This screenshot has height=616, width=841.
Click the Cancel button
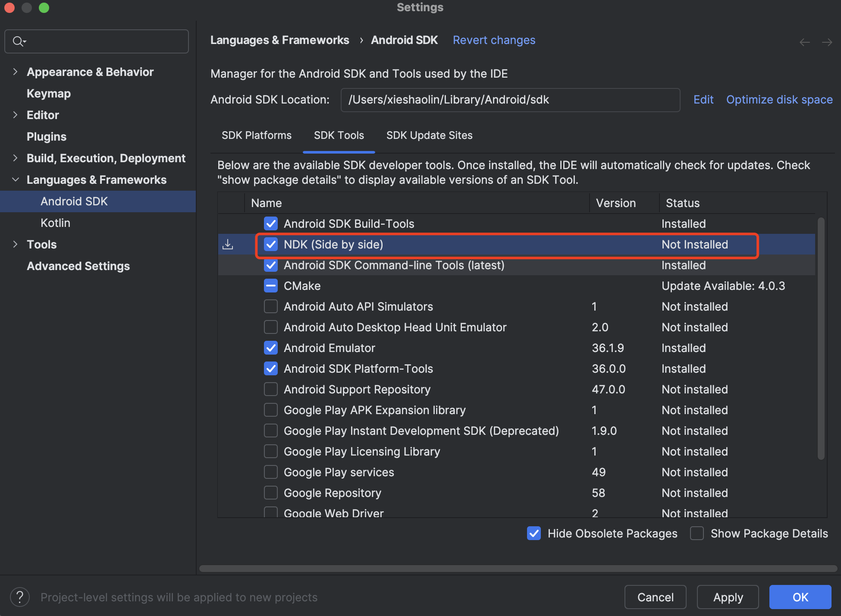tap(656, 597)
